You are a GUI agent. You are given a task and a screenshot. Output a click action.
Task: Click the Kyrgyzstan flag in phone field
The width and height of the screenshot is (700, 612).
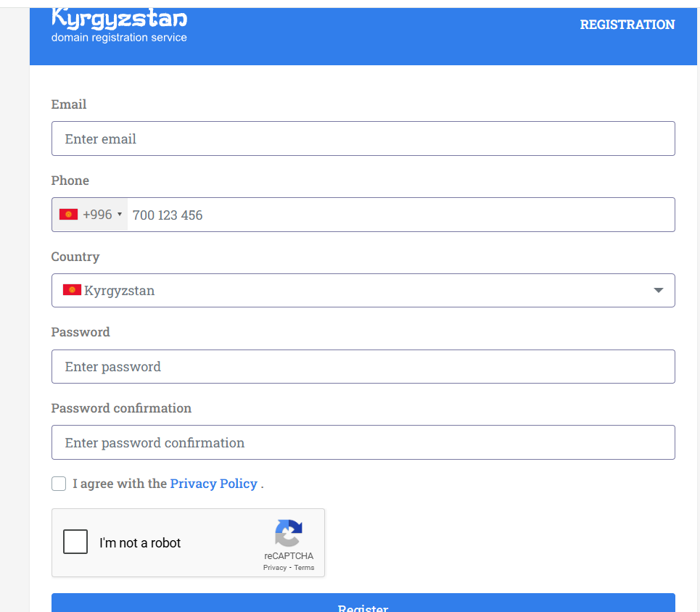(69, 215)
